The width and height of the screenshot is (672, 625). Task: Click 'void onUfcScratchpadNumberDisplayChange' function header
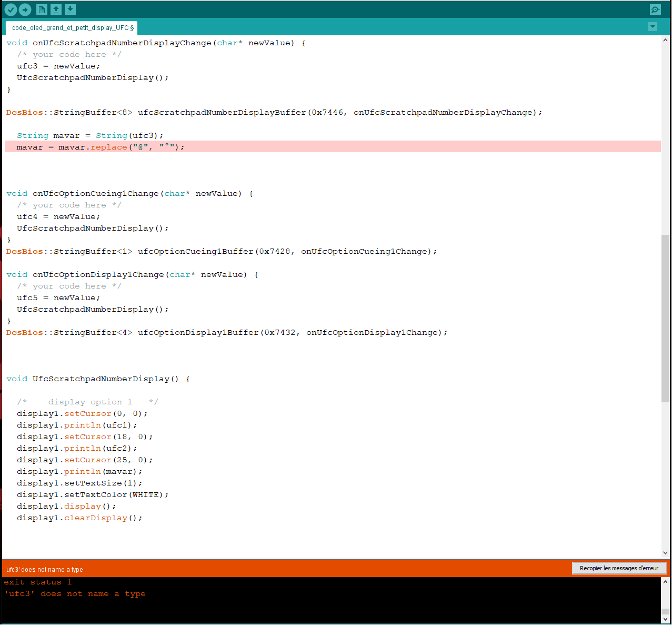(x=156, y=43)
